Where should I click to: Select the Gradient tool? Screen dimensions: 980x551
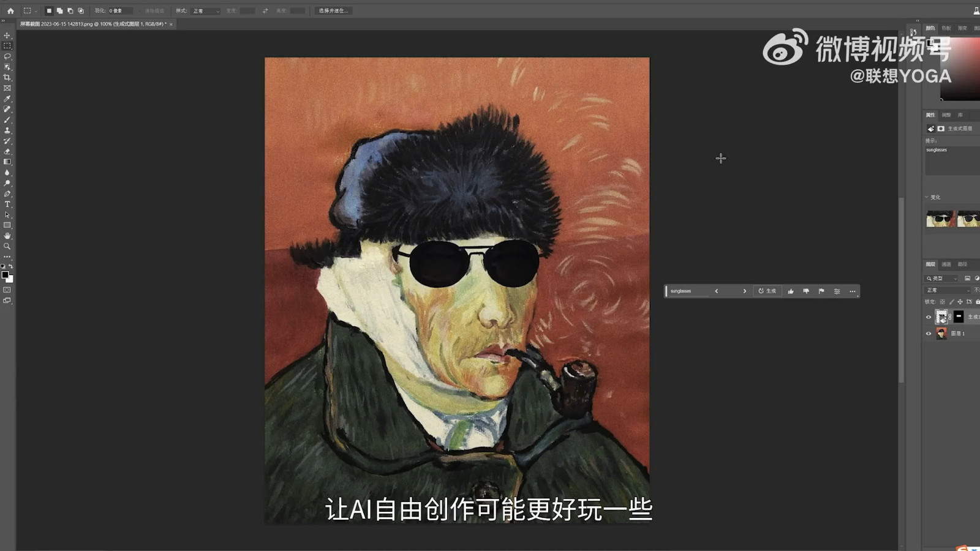(7, 162)
